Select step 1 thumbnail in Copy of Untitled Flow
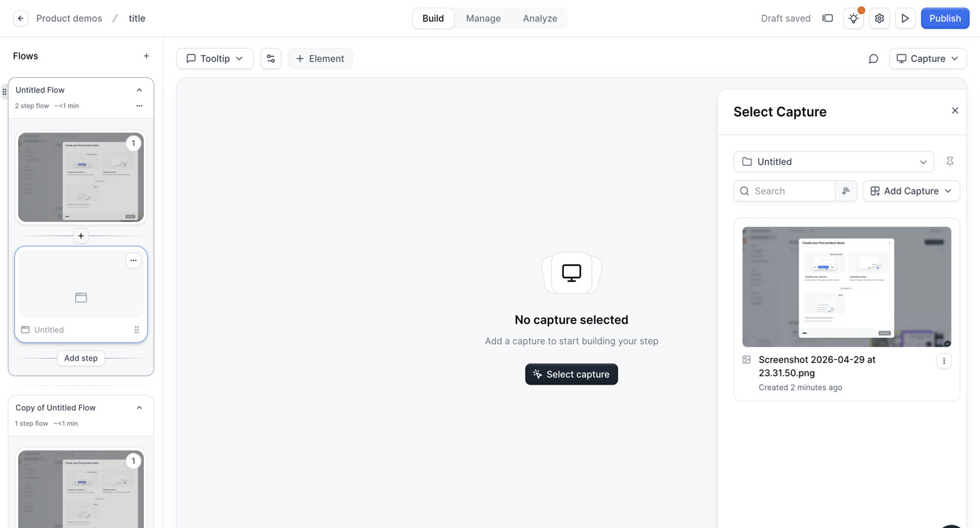980x528 pixels. [81, 489]
